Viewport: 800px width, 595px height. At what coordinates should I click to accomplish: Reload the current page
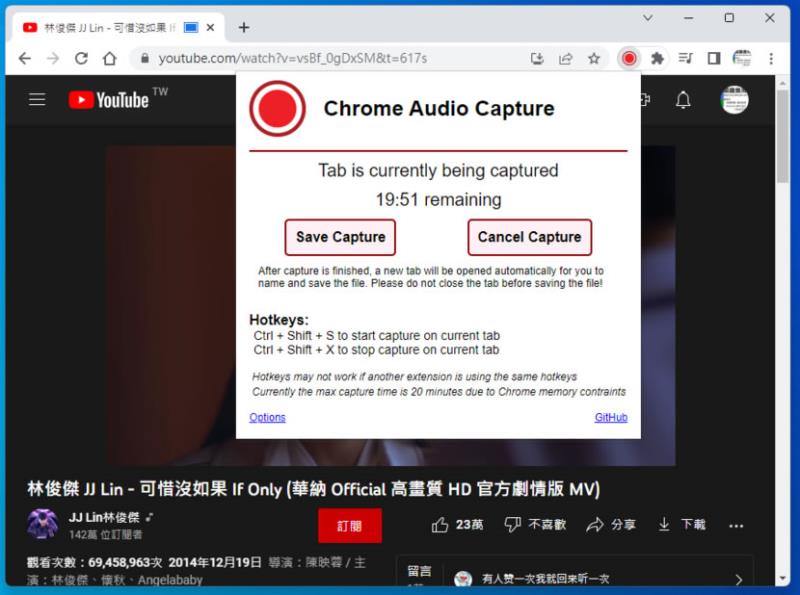[x=82, y=58]
